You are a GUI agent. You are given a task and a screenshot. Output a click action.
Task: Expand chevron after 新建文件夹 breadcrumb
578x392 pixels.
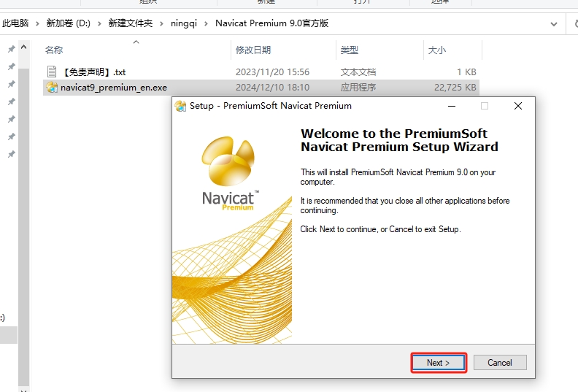[161, 23]
